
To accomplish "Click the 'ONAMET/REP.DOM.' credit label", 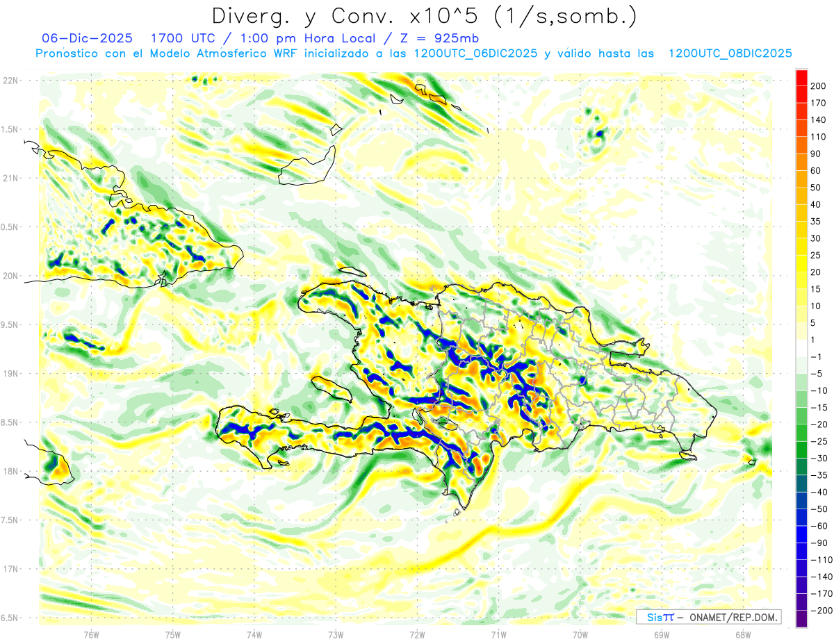I will coord(733,617).
